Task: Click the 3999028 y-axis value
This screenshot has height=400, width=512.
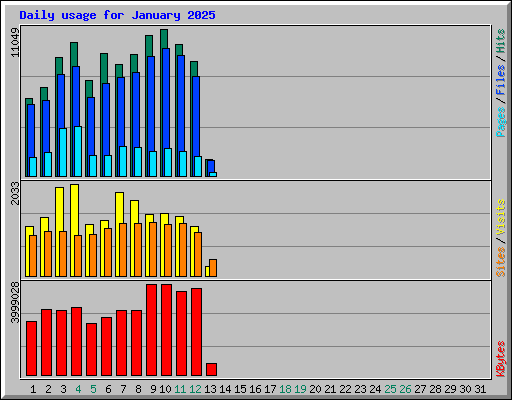Action: (15, 303)
